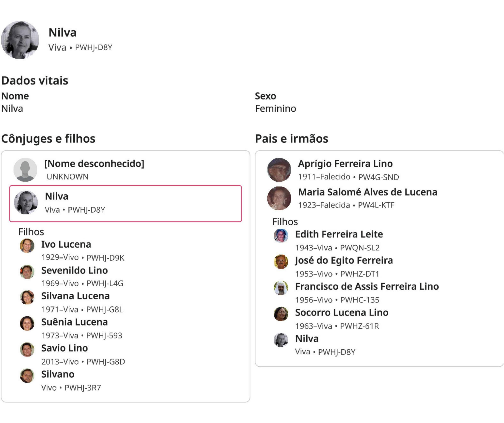Click Socorro Lucena Lino's portrait thumbnail

click(281, 314)
